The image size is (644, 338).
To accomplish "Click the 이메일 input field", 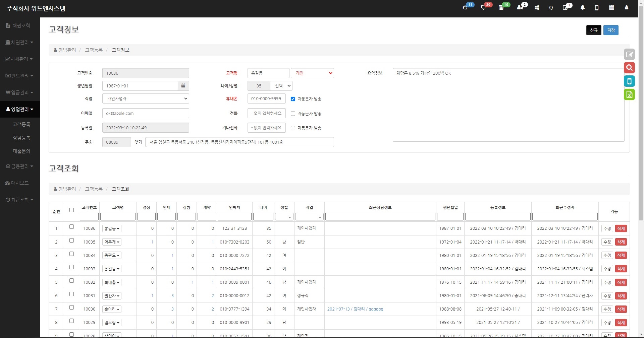I will pyautogui.click(x=146, y=113).
